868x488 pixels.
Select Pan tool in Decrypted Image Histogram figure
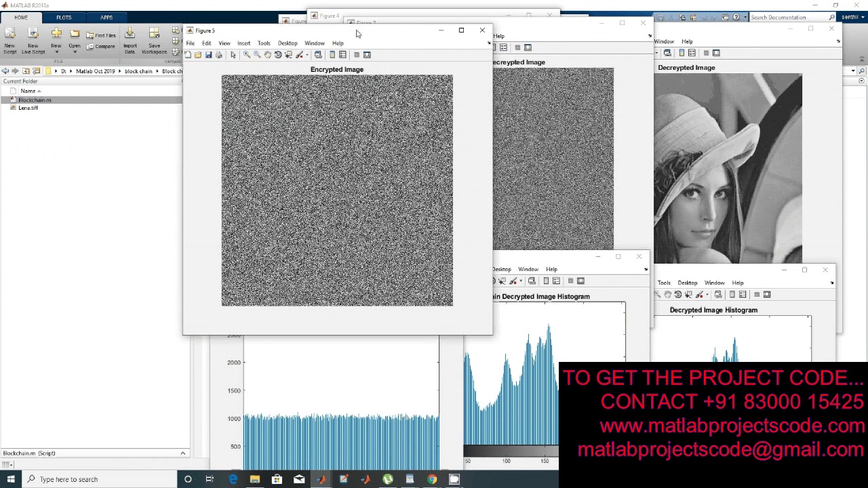coord(668,294)
